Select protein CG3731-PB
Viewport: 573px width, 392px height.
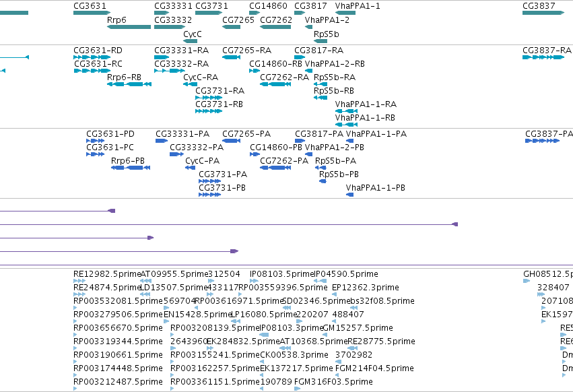tap(222, 188)
